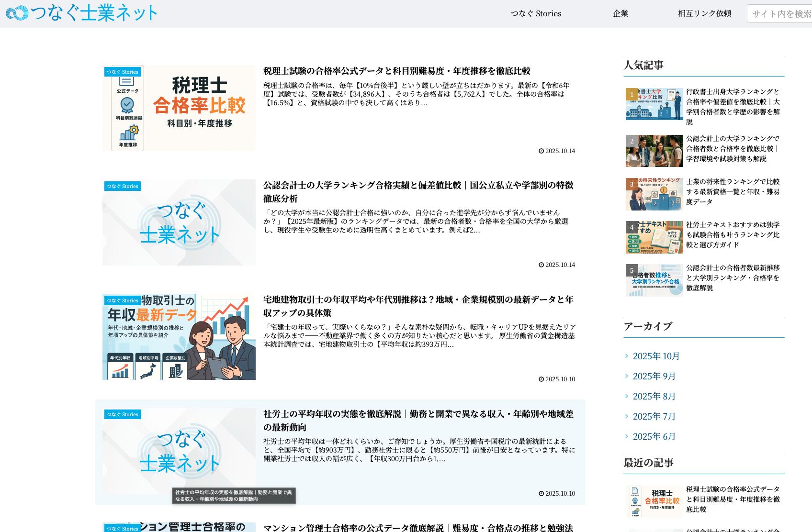812x532 pixels.
Task: Open the つなぐ Stories menu item
Action: [x=536, y=13]
